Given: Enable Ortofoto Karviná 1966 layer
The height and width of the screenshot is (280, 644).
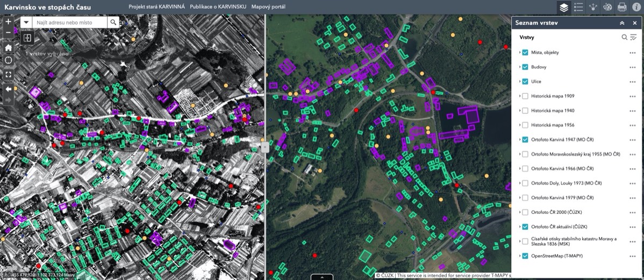Looking at the screenshot, I should (x=525, y=169).
